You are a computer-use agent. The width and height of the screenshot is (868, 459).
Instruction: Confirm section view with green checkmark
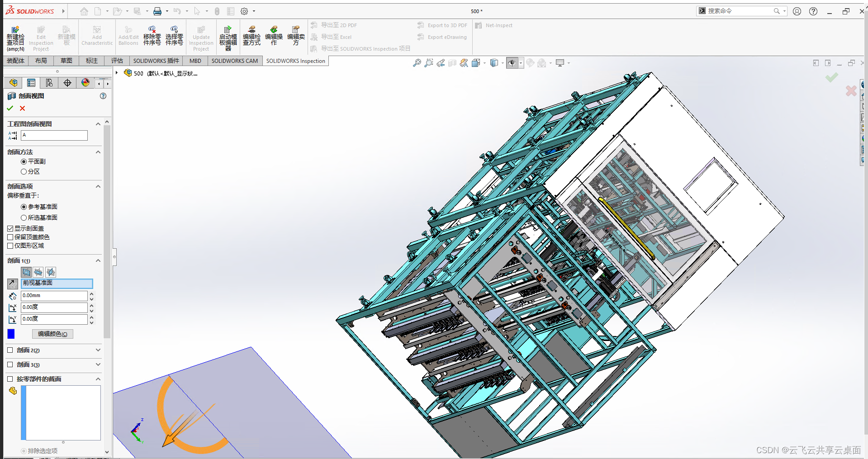10,109
